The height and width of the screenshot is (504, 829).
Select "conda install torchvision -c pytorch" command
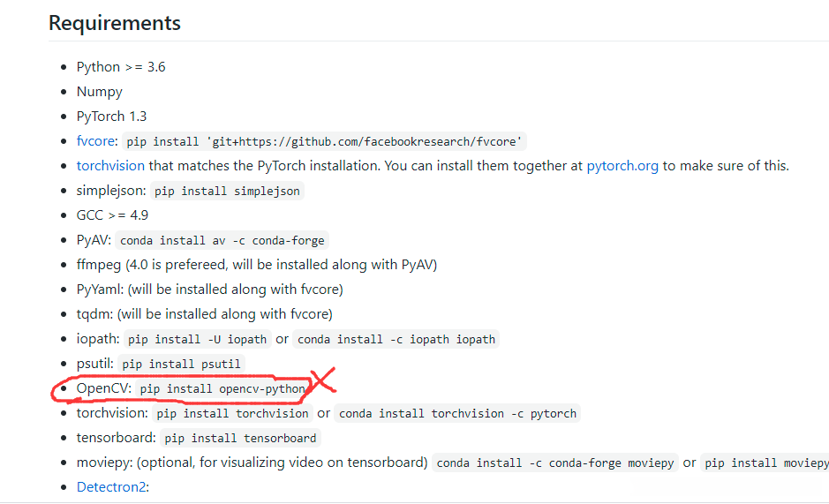tap(457, 413)
